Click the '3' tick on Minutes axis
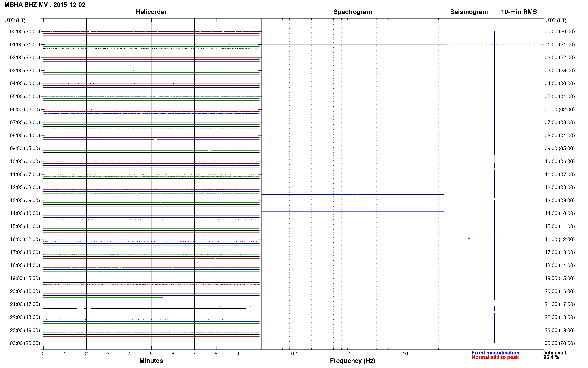The height and width of the screenshot is (368, 588). coord(108,354)
